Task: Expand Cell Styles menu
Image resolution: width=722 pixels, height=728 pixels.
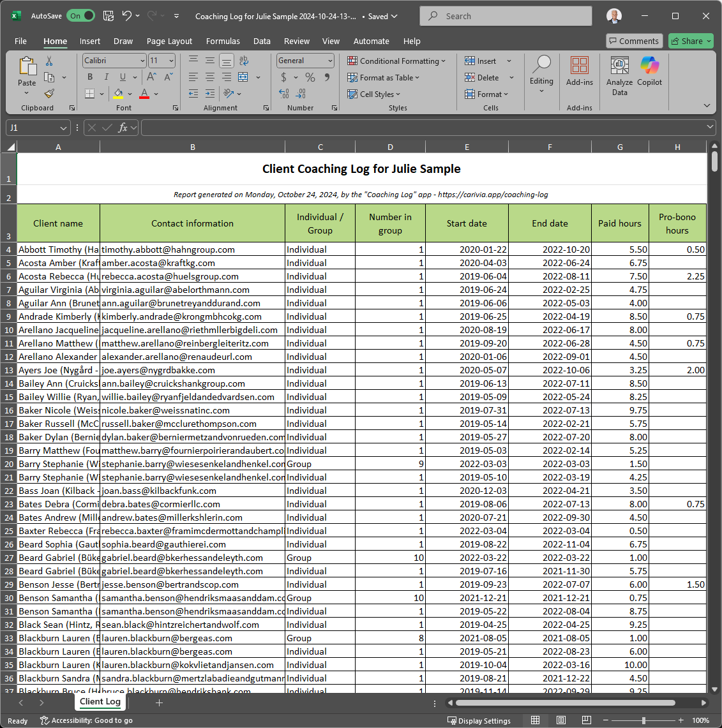Action: pos(373,94)
